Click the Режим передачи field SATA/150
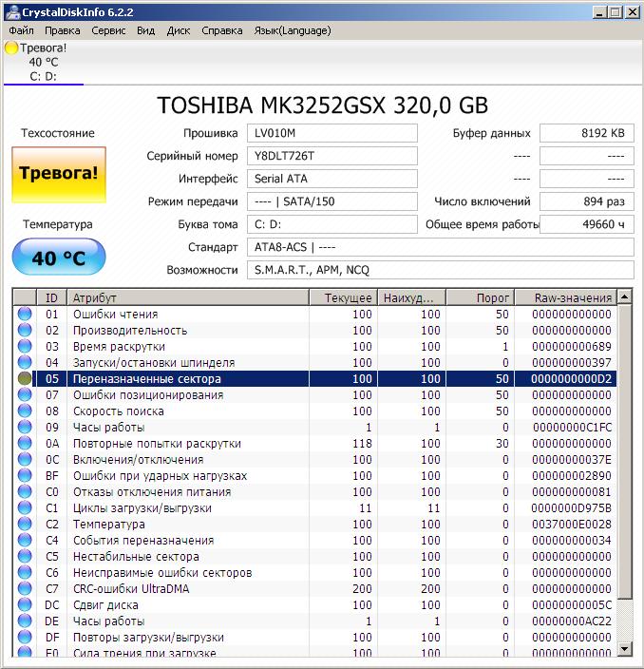644x669 pixels. (x=332, y=201)
